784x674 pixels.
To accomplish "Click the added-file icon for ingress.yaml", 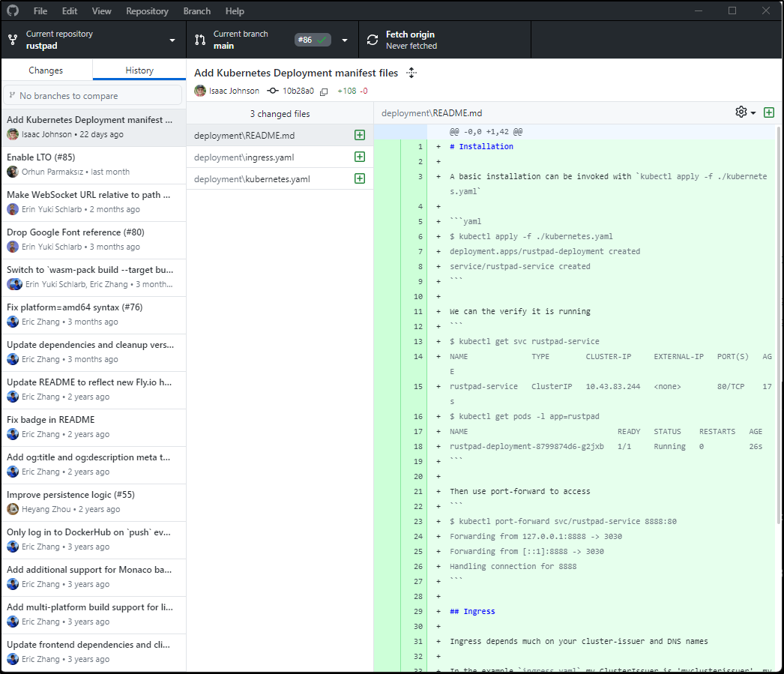I will (360, 157).
